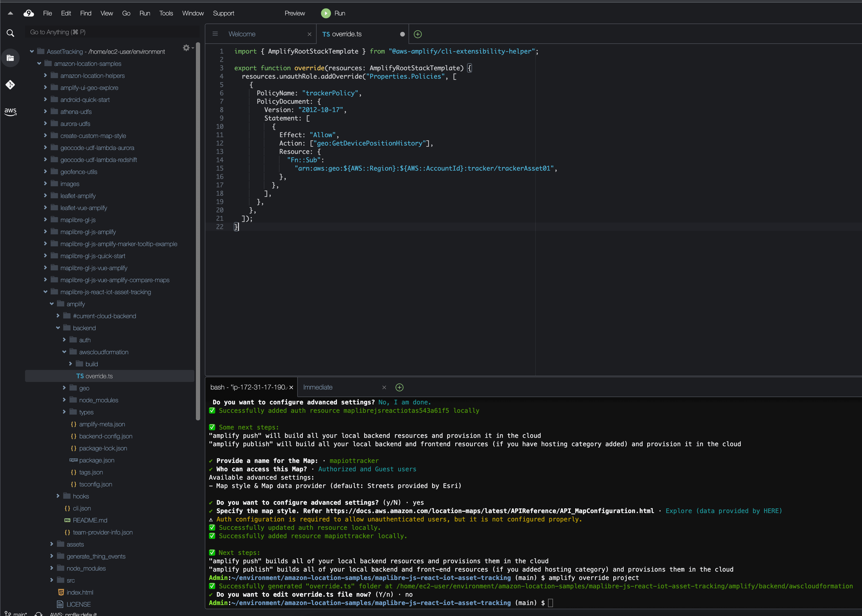Expand the src folder
The width and height of the screenshot is (862, 616).
(51, 580)
